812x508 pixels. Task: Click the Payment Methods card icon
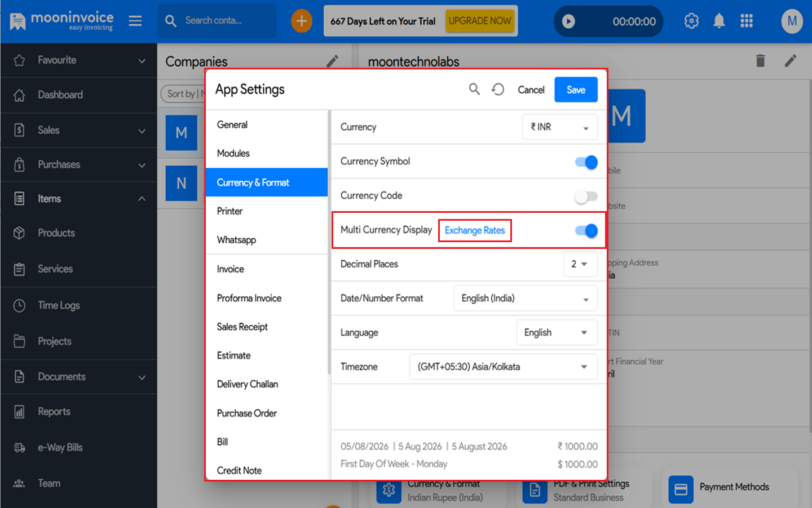[681, 489]
